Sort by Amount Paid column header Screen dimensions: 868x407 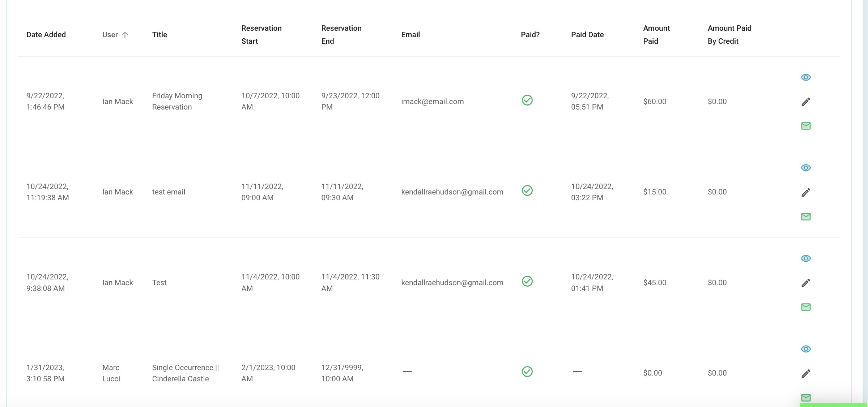click(656, 35)
